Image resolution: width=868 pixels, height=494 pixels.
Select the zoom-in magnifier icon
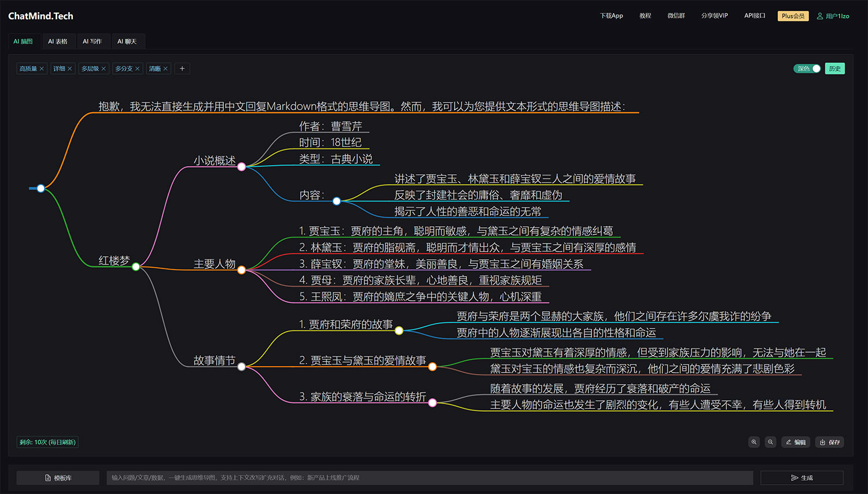(754, 442)
